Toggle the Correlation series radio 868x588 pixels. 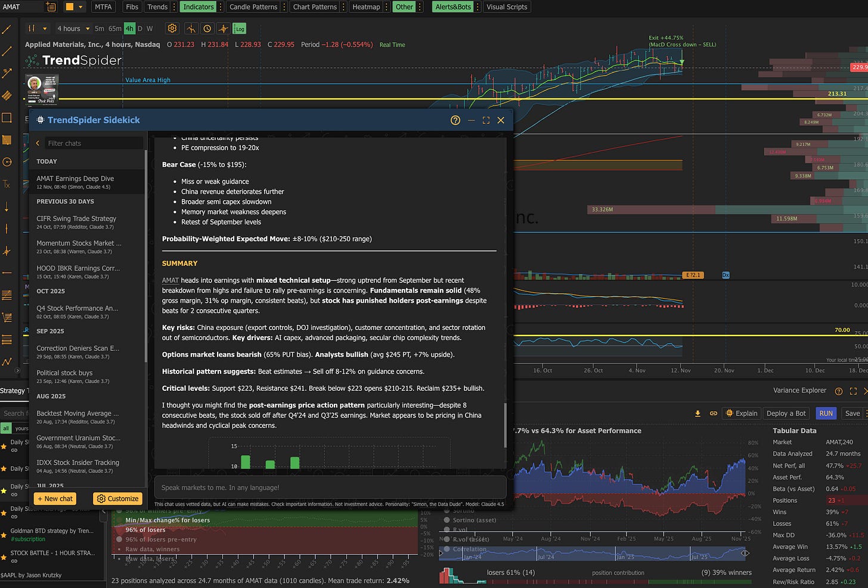click(x=447, y=549)
